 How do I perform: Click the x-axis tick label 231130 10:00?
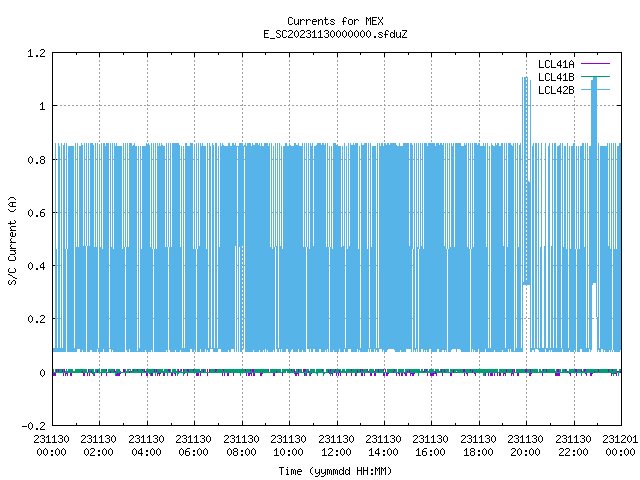pyautogui.click(x=289, y=446)
